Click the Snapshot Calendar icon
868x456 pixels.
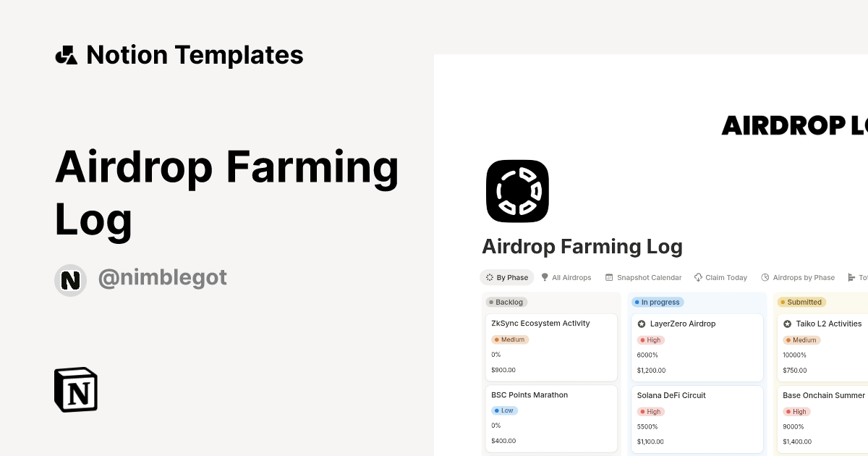point(607,277)
